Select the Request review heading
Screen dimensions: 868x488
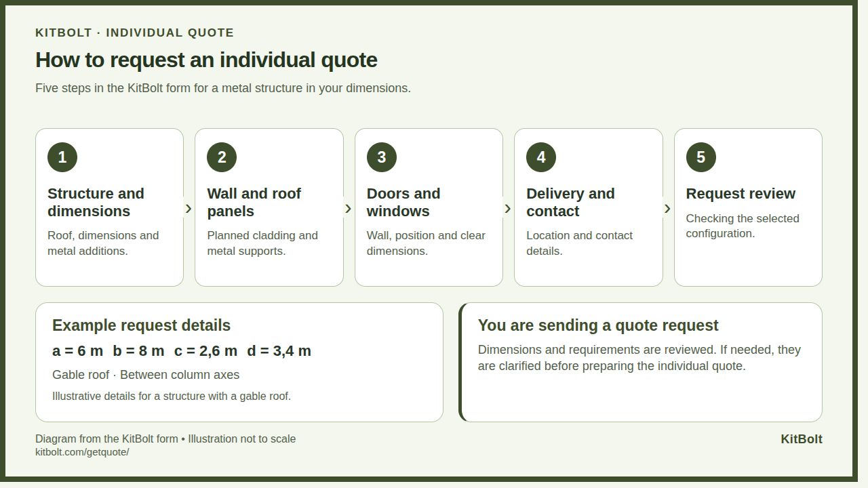pos(741,194)
